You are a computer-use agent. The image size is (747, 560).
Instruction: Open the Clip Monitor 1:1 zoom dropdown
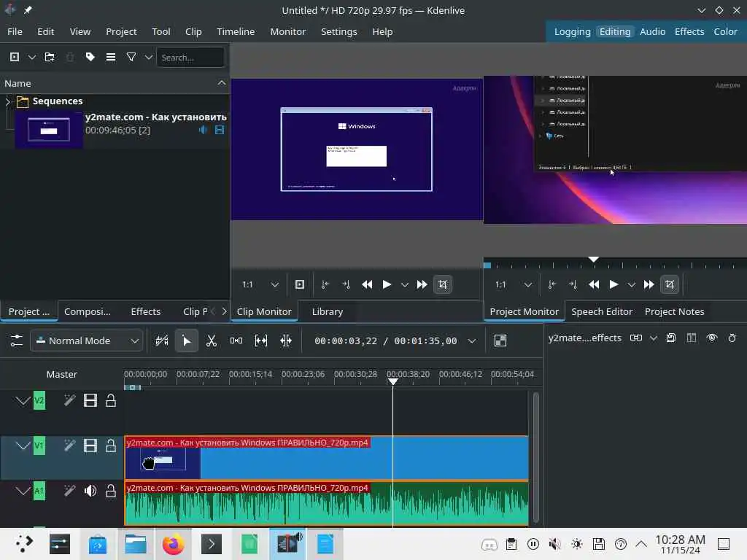[x=260, y=284]
